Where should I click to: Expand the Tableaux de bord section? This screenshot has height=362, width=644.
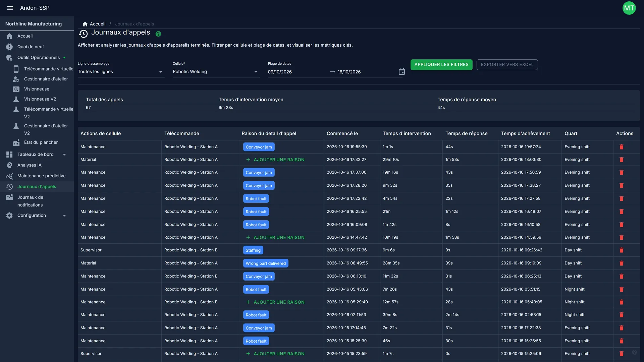pyautogui.click(x=37, y=155)
